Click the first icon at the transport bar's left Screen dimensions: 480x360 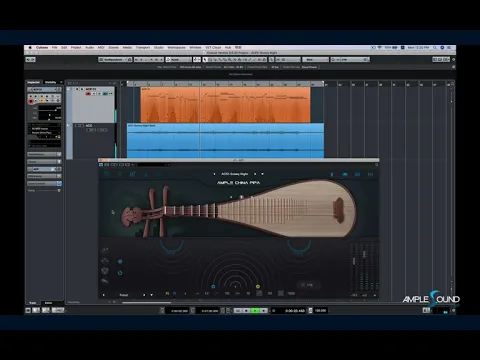tap(28, 310)
